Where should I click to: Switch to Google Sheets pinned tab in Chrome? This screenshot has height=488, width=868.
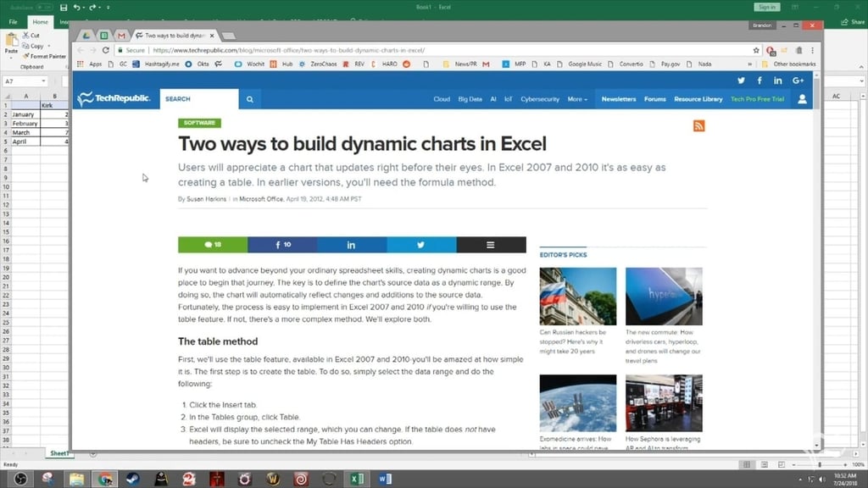tap(104, 36)
